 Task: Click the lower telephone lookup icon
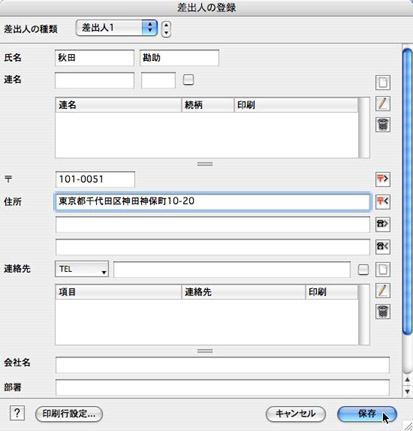pos(383,246)
